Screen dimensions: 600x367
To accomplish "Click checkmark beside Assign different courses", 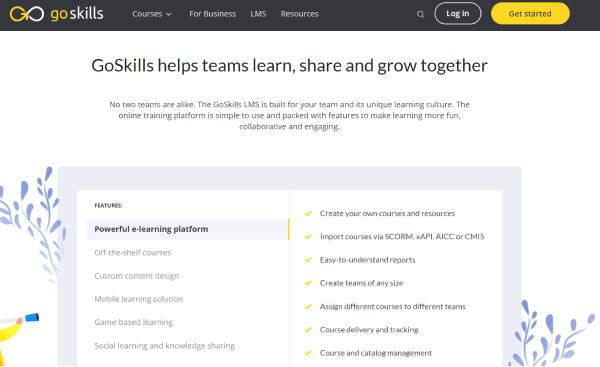I will 308,307.
